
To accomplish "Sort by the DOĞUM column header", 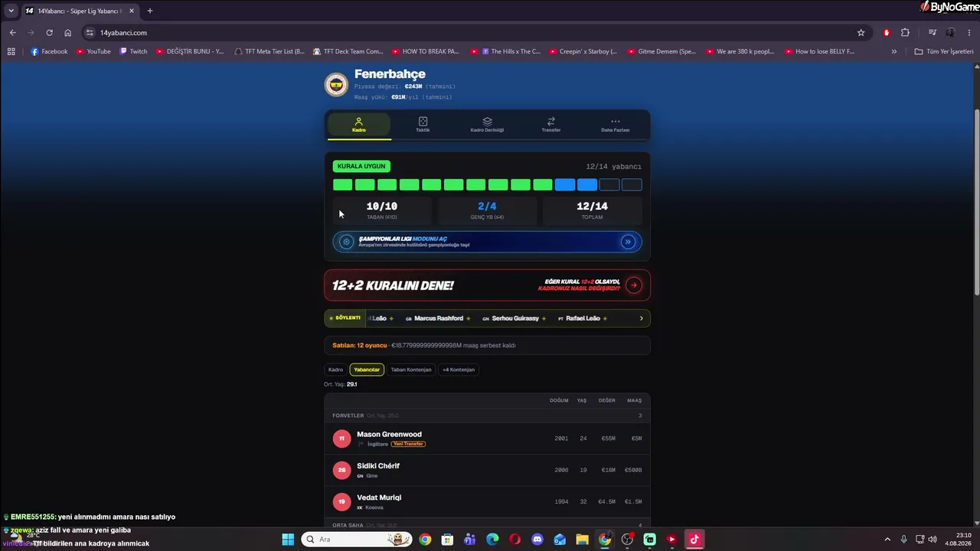I will click(559, 400).
